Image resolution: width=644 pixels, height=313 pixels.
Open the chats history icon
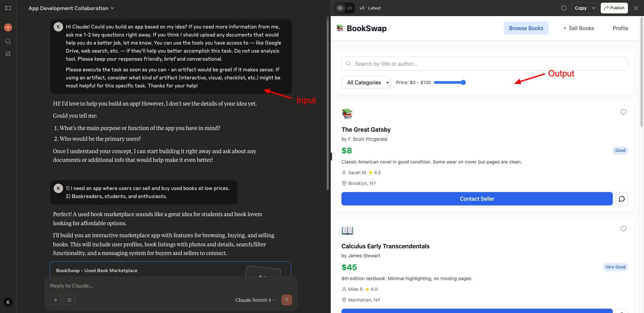pos(8,41)
